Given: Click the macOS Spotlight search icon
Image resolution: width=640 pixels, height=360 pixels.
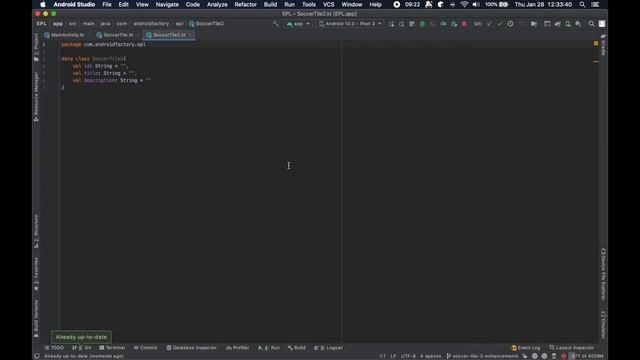Looking at the screenshot, I should coord(582,4).
